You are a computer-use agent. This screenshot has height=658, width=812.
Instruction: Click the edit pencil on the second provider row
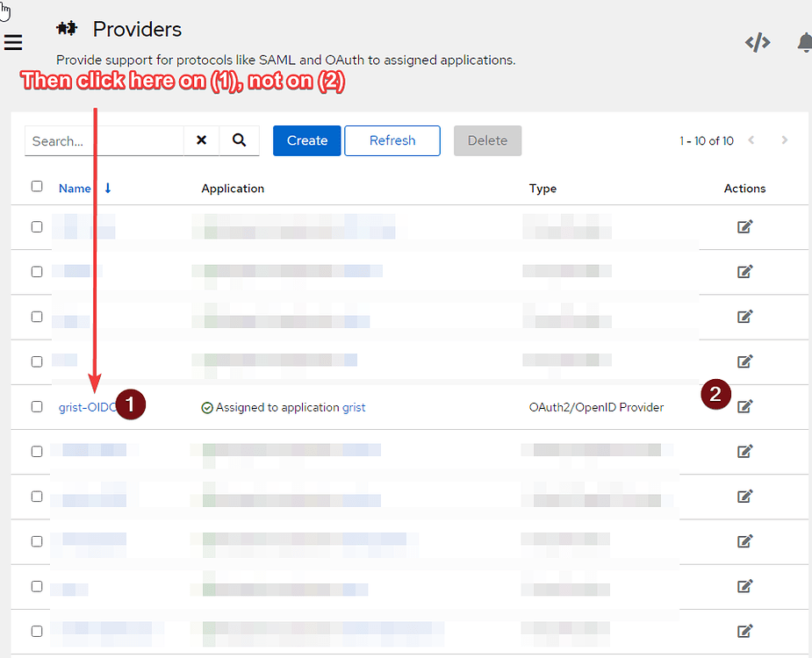point(744,272)
